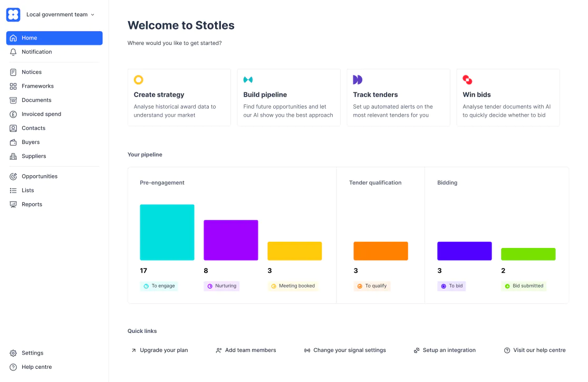Viewport: 588px width, 382px height.
Task: Click the Bid submitted status tag
Action: point(524,286)
